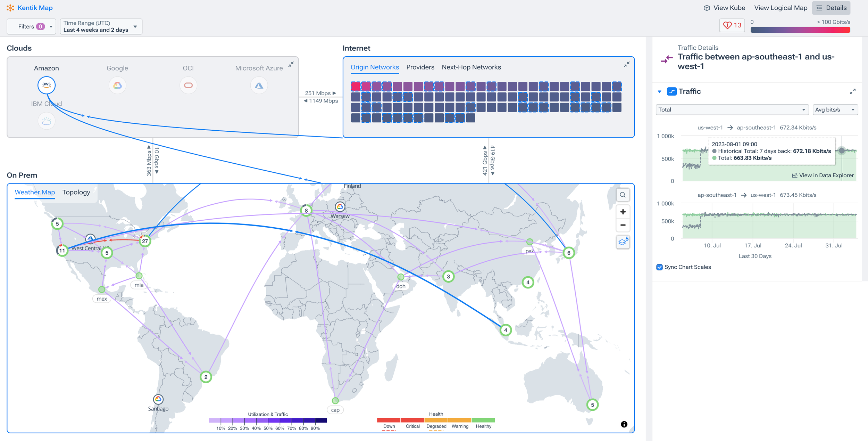Open the favorites heart with count 13
The height and width of the screenshot is (441, 868).
[x=732, y=25]
